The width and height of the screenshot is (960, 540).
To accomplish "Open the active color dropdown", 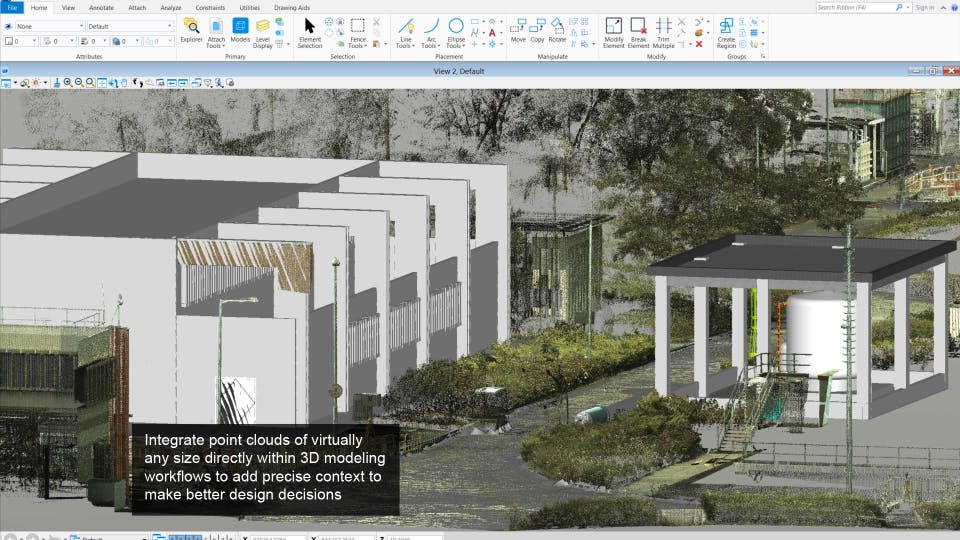I will (35, 41).
